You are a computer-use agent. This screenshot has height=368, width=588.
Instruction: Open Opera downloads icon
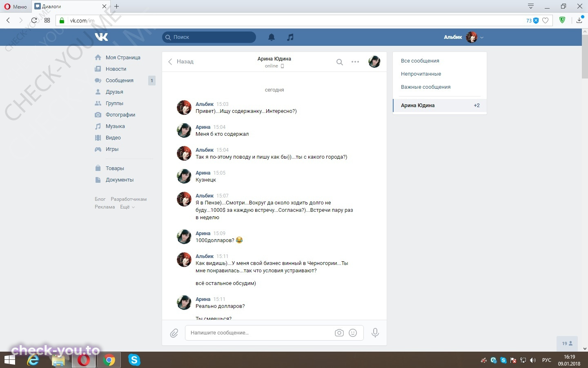pyautogui.click(x=579, y=20)
